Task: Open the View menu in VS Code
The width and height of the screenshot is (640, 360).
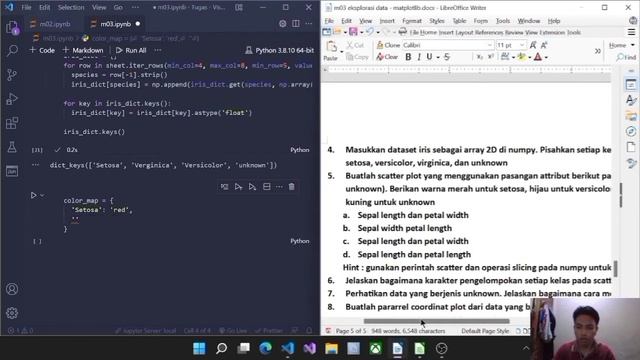Action: pos(99,7)
